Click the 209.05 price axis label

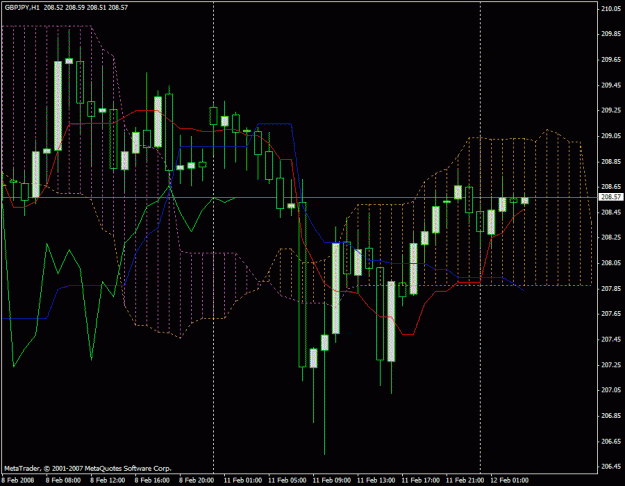click(x=611, y=136)
